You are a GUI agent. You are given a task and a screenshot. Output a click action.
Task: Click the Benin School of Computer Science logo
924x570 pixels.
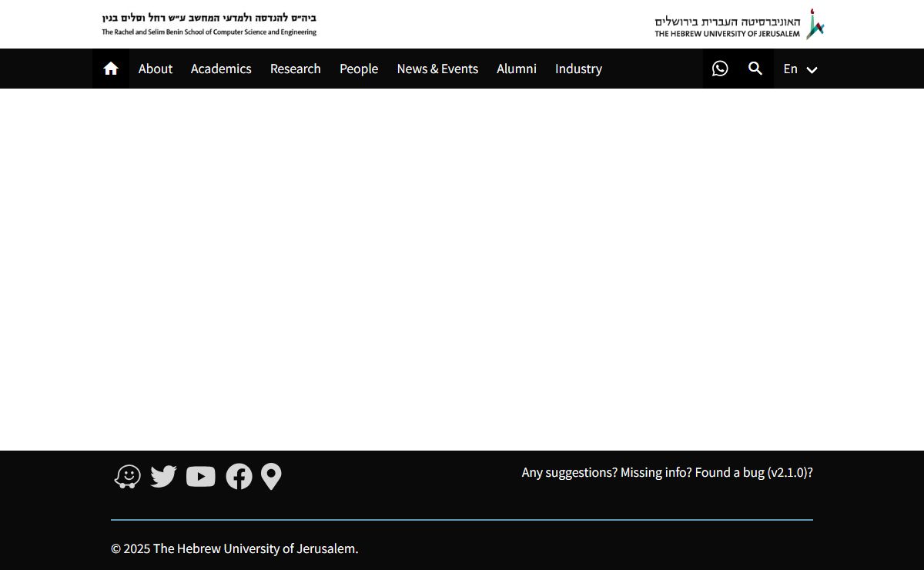209,24
